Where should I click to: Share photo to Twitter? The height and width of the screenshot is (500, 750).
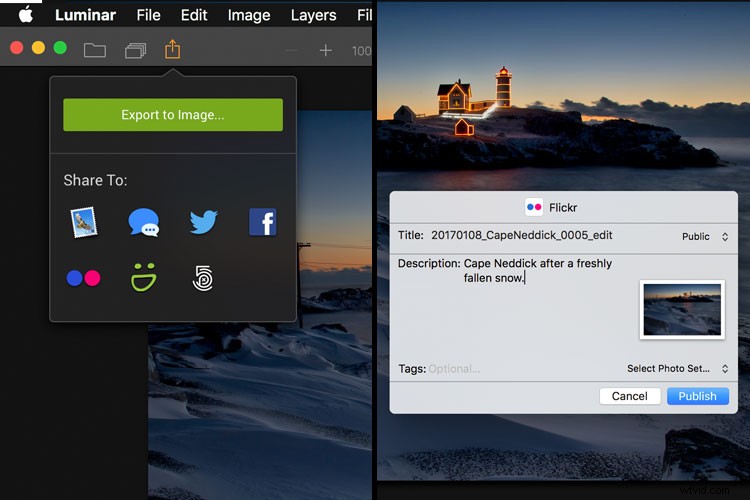click(203, 222)
